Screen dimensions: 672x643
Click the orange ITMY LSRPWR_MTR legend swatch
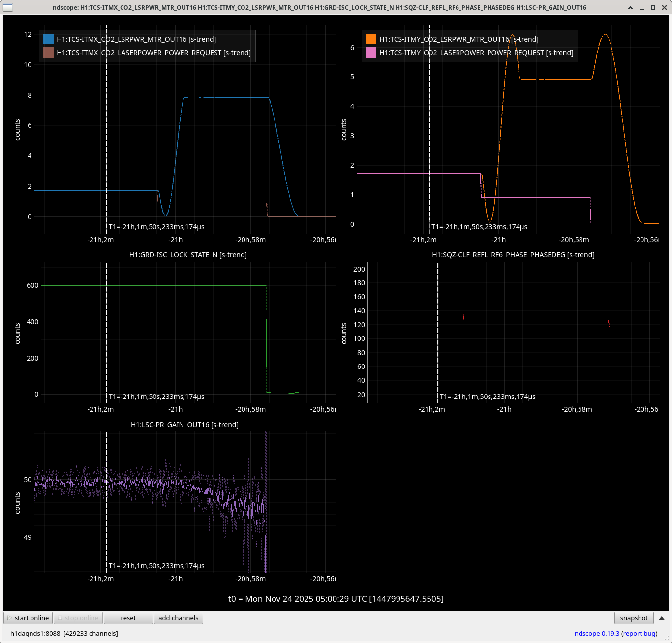pos(371,39)
